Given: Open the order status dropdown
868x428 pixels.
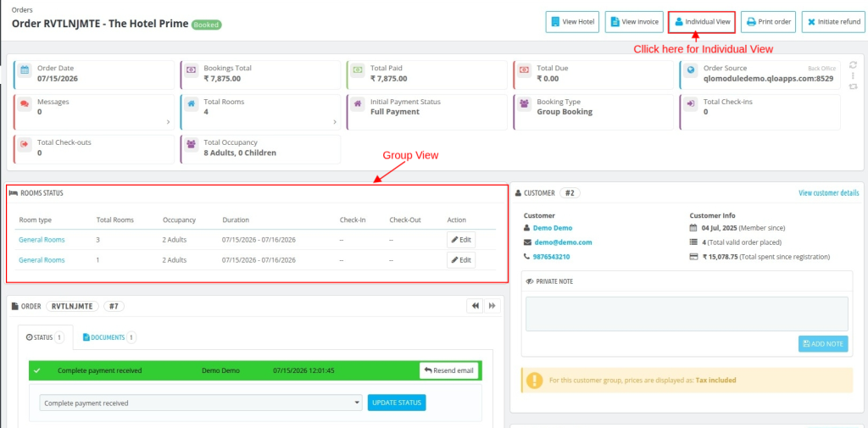Looking at the screenshot, I should (x=202, y=403).
